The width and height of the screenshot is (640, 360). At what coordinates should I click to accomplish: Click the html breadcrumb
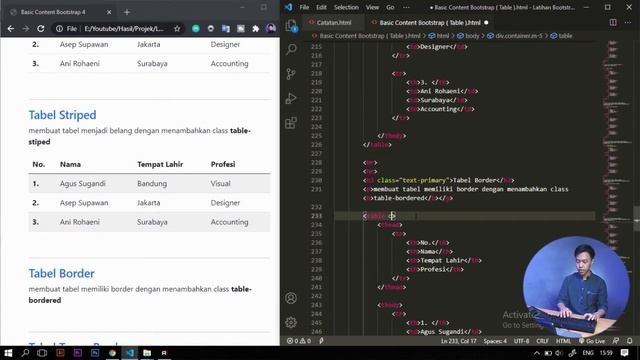[439, 36]
